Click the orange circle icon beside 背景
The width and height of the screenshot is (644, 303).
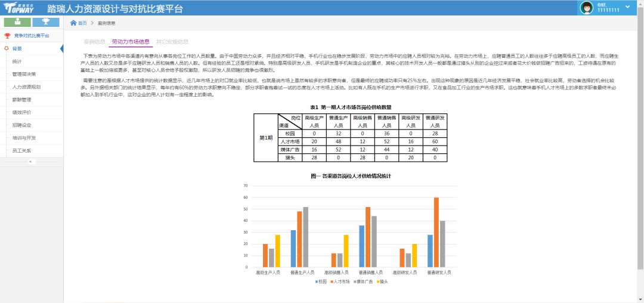[7, 48]
